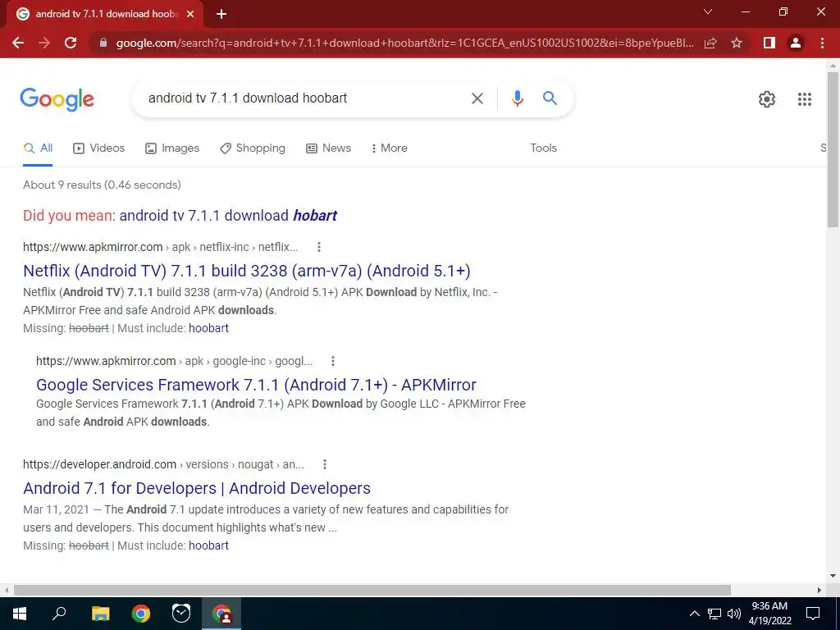The width and height of the screenshot is (840, 630).
Task: Switch to the News tab
Action: (x=328, y=148)
